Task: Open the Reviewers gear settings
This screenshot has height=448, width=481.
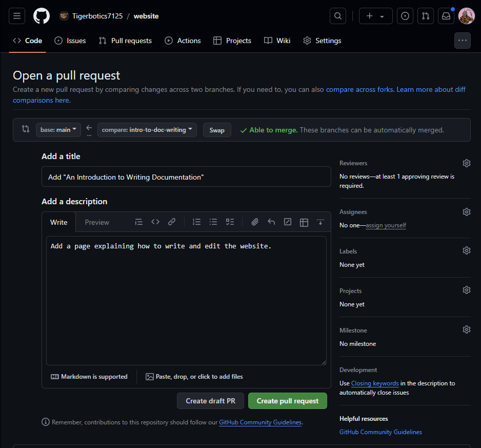Action: point(466,163)
